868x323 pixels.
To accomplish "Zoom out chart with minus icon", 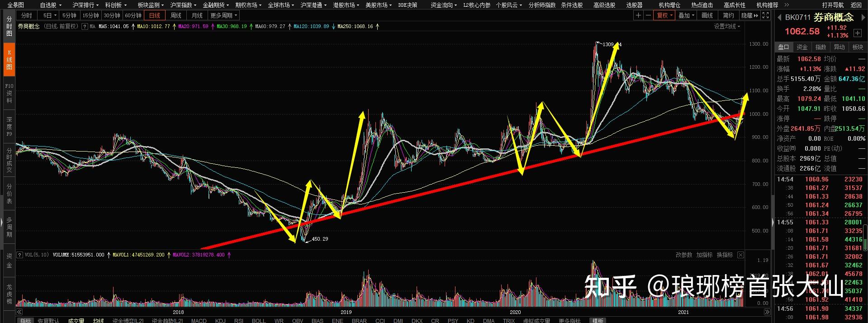I will (x=648, y=15).
